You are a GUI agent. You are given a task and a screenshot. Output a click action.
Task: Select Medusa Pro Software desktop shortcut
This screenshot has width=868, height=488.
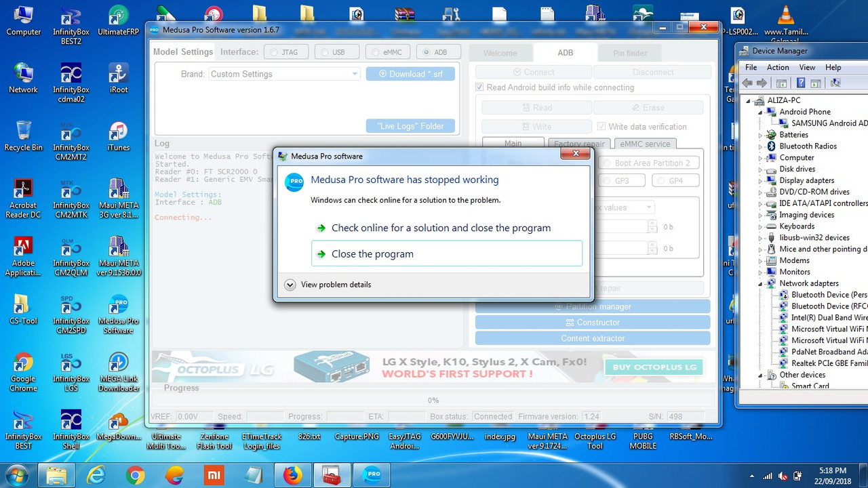pos(118,314)
